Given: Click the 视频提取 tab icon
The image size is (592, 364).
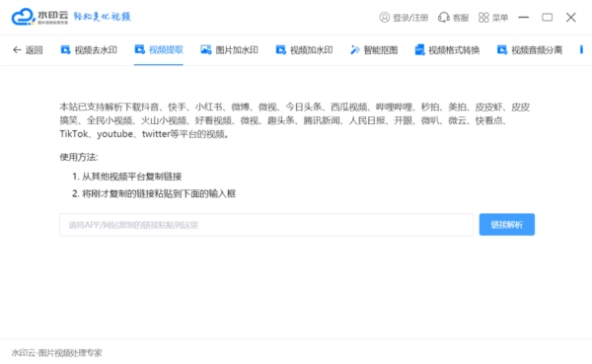Looking at the screenshot, I should pyautogui.click(x=140, y=49).
